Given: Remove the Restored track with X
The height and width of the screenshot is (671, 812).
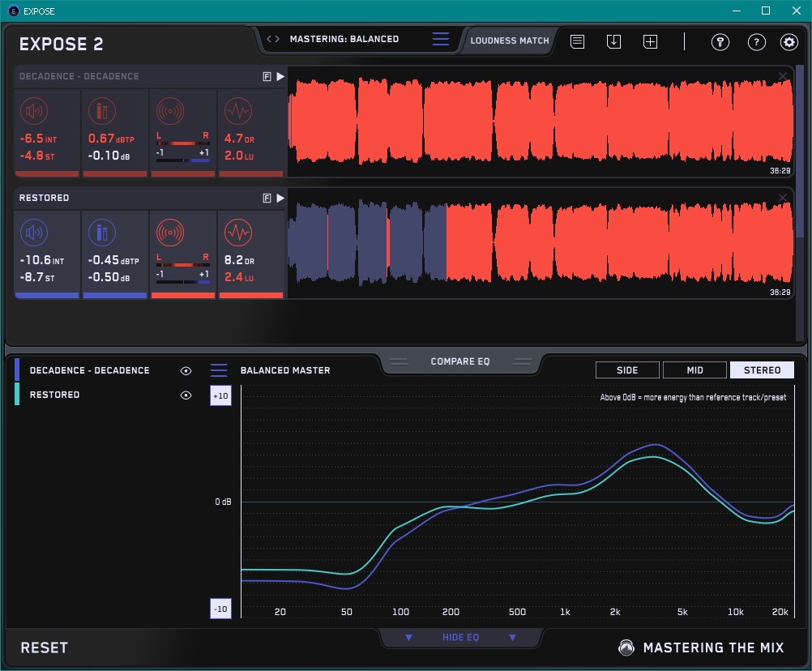Looking at the screenshot, I should pyautogui.click(x=783, y=198).
